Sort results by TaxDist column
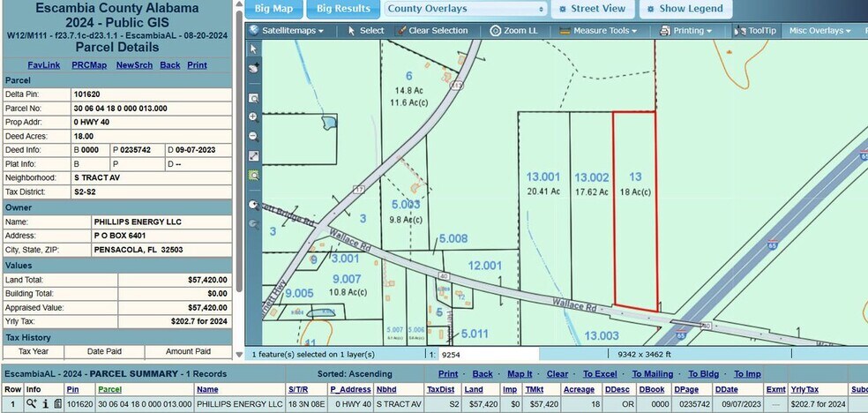The width and height of the screenshot is (868, 413). (x=441, y=390)
